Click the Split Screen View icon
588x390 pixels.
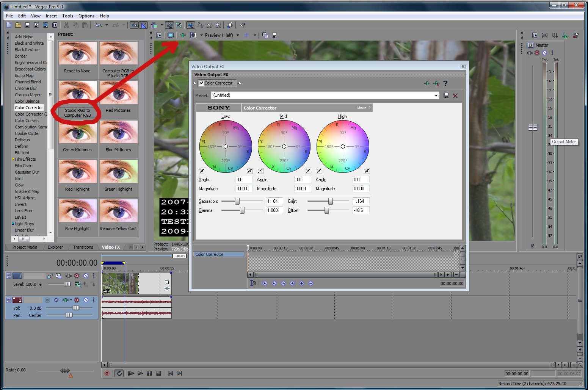pyautogui.click(x=193, y=35)
